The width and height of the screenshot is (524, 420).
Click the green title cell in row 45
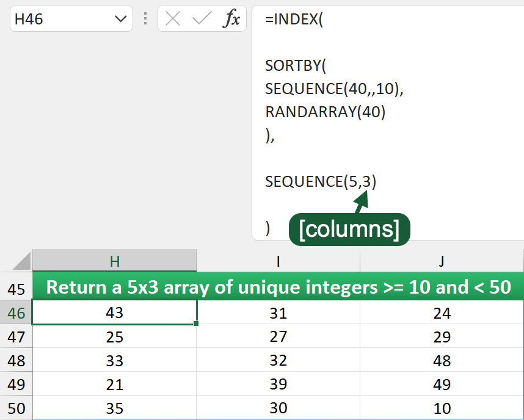[278, 287]
